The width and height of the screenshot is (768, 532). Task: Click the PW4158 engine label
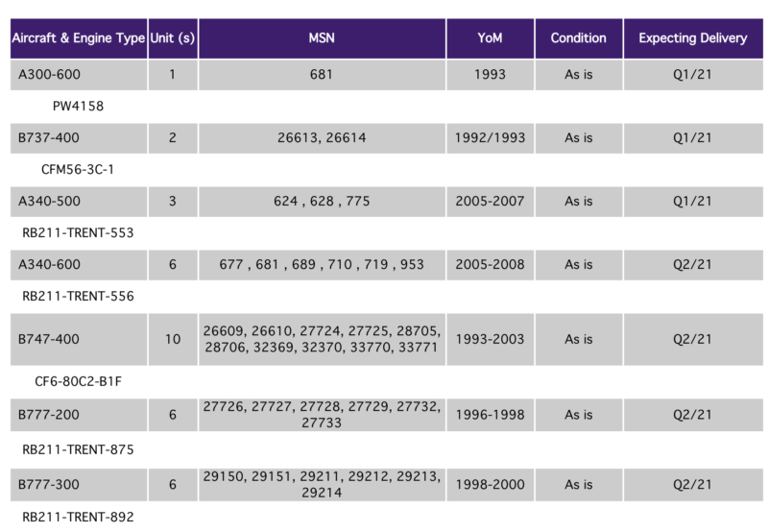coord(79,107)
